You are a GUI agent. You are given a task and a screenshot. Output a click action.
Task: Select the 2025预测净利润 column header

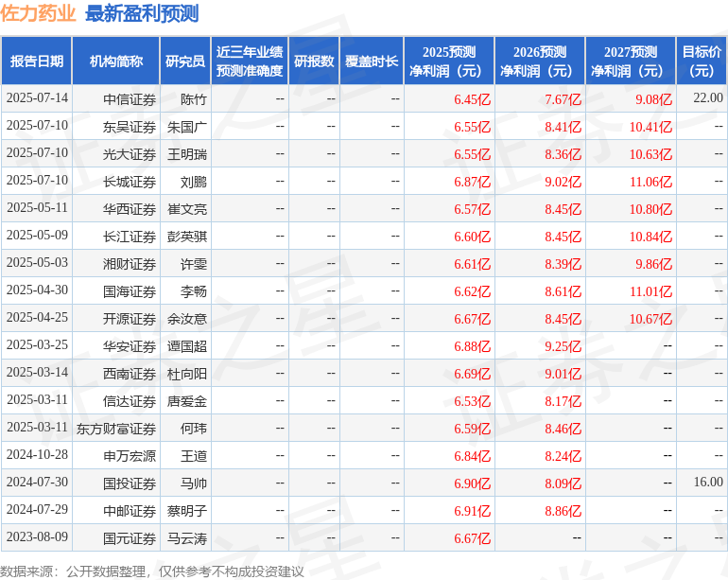pos(449,61)
